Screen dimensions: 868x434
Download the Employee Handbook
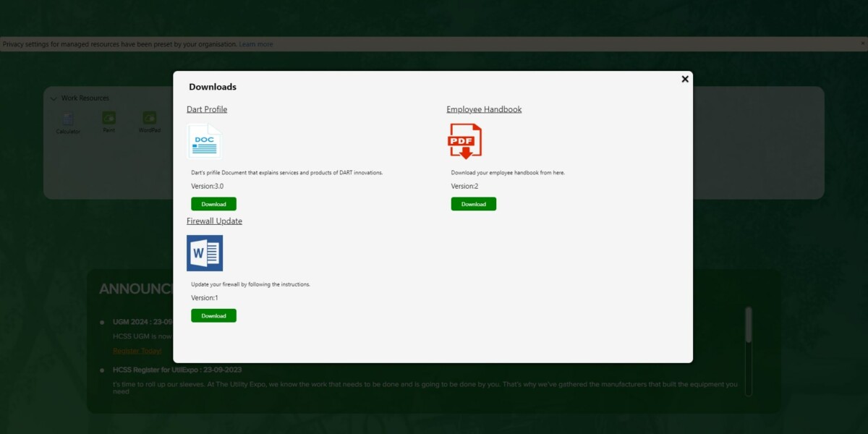473,203
